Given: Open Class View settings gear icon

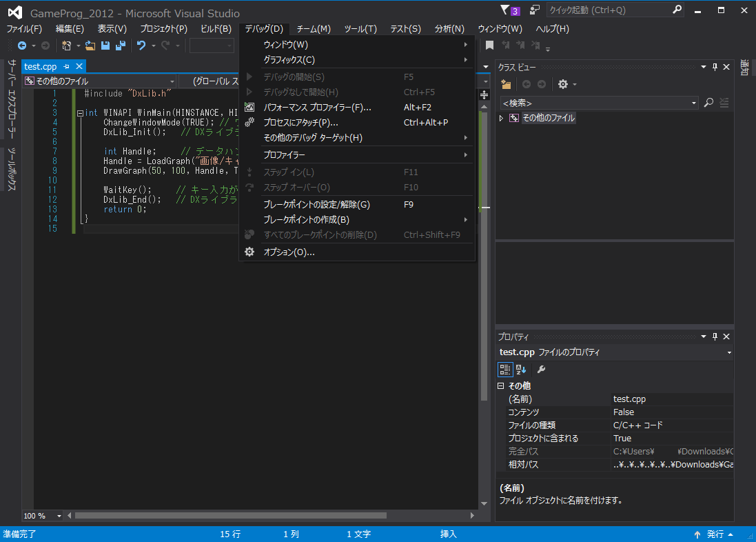Looking at the screenshot, I should [563, 84].
